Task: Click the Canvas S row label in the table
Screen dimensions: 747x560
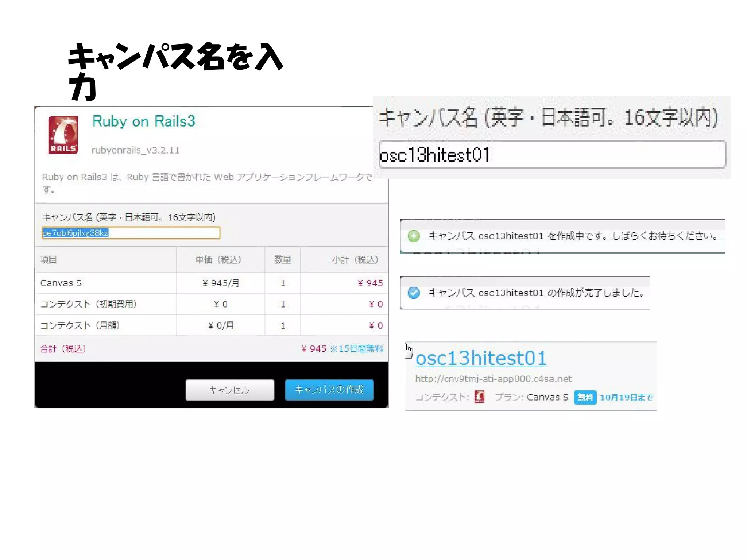Action: 61,283
